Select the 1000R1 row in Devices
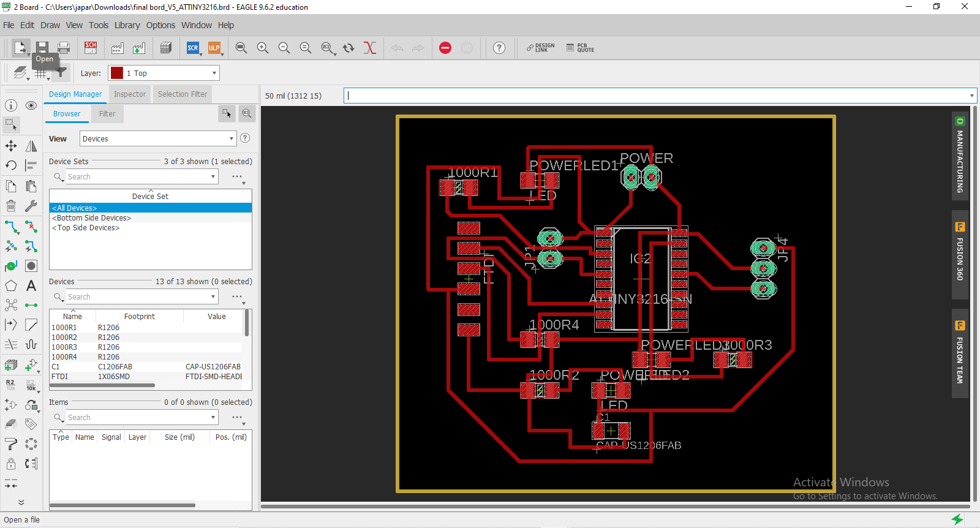The image size is (980, 528). click(147, 328)
